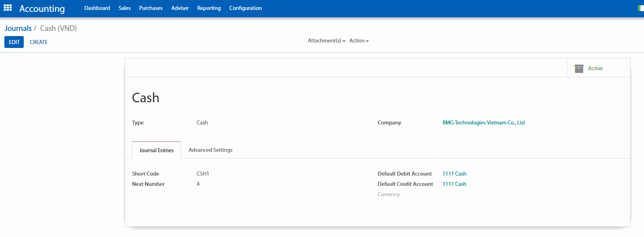Open the Configuration menu

[x=245, y=8]
